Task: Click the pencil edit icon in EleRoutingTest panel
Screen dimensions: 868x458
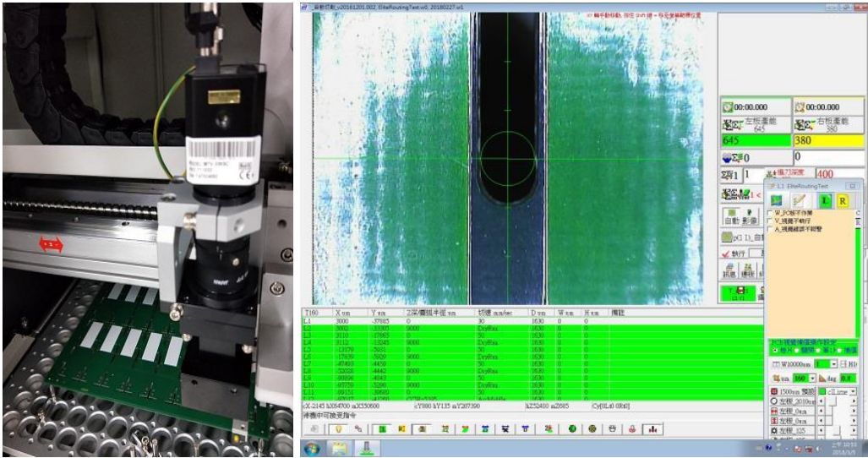Action: (799, 200)
